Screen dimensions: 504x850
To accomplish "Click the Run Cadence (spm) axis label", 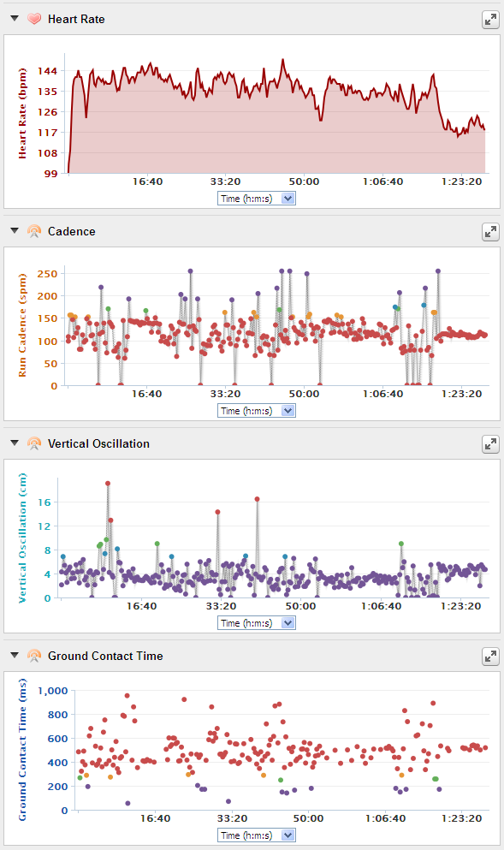I will (22, 325).
